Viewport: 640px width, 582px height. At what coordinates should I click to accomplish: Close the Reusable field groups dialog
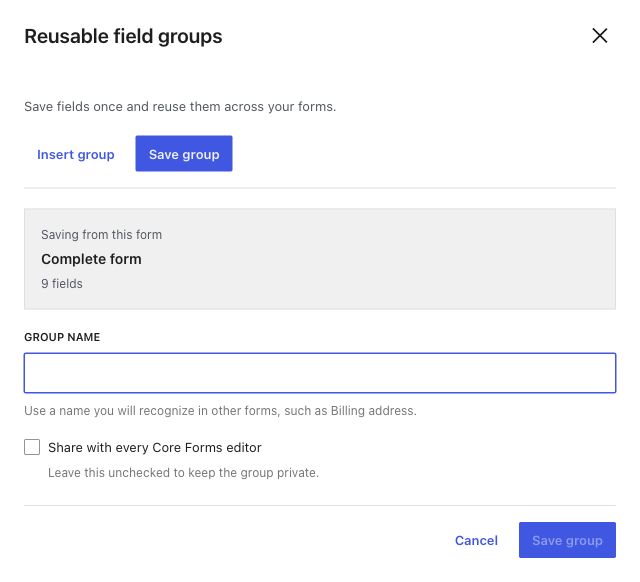tap(600, 36)
